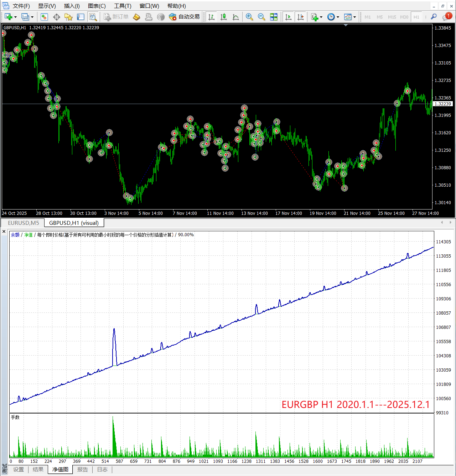
Task: Switch to the 报告 tab
Action: tap(83, 470)
